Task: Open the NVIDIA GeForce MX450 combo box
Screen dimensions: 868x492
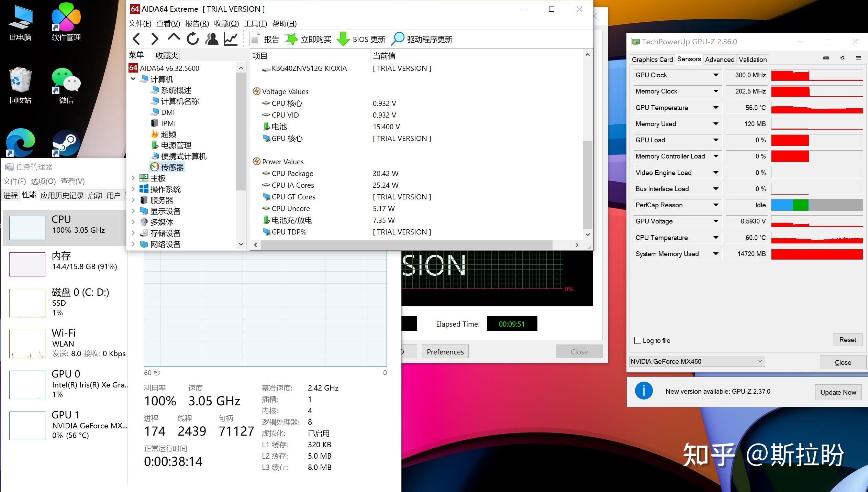Action: click(x=697, y=361)
